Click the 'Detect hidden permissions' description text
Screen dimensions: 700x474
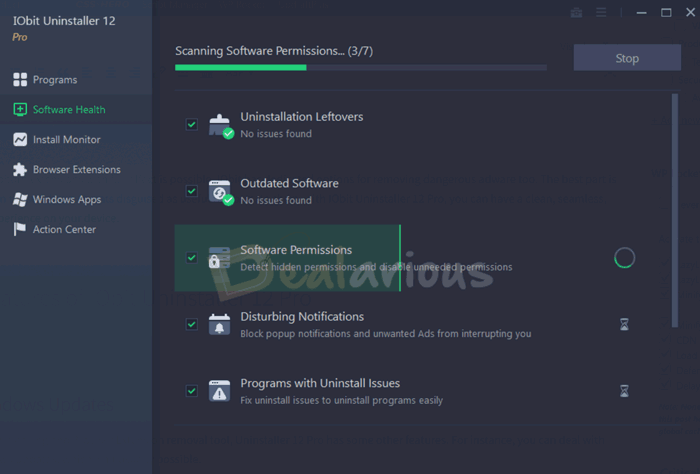click(x=376, y=267)
